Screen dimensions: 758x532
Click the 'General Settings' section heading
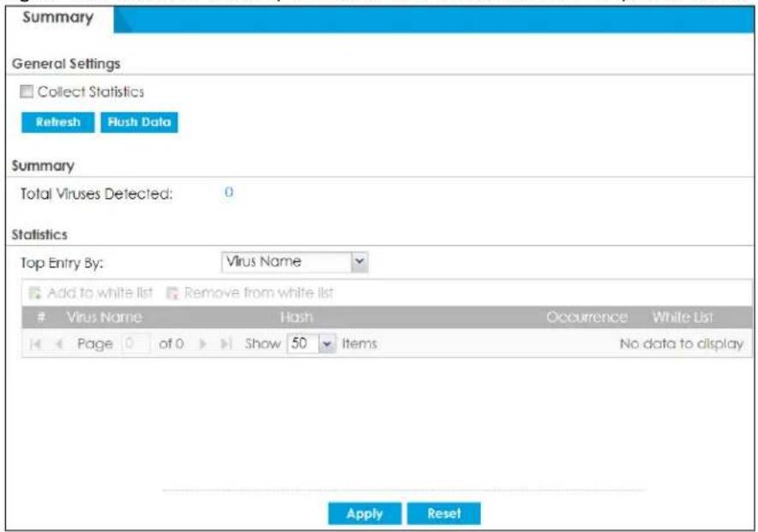[66, 63]
